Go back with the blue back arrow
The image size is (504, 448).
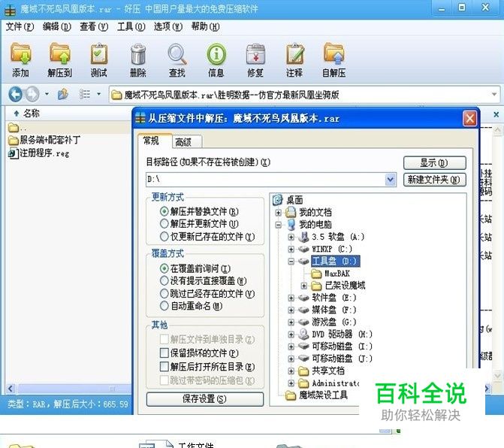pyautogui.click(x=15, y=94)
